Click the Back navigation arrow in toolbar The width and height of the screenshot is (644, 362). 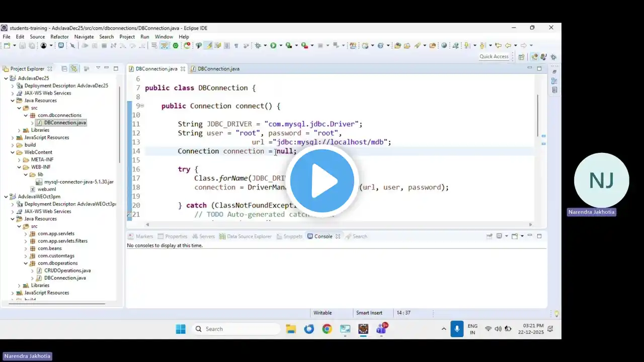tap(508, 45)
